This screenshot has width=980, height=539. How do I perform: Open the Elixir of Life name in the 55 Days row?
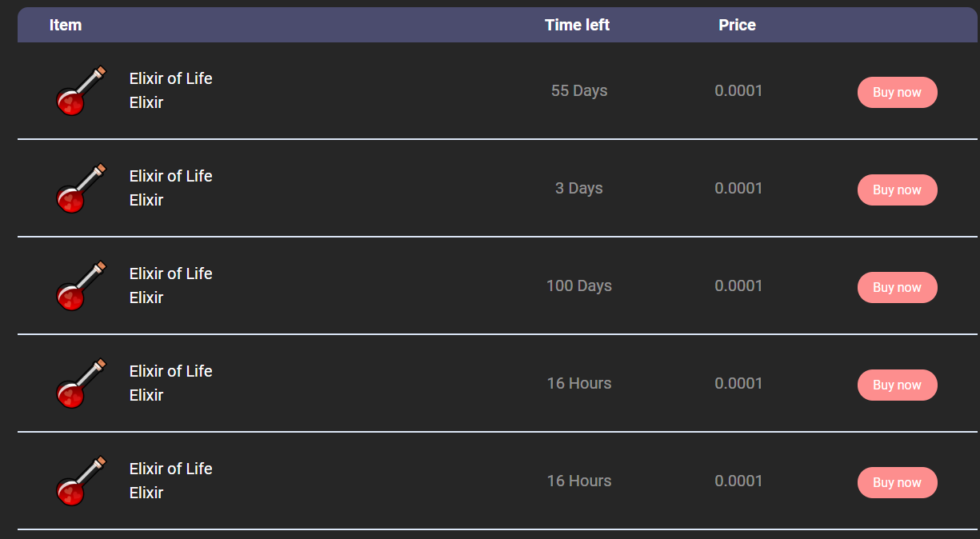[170, 78]
